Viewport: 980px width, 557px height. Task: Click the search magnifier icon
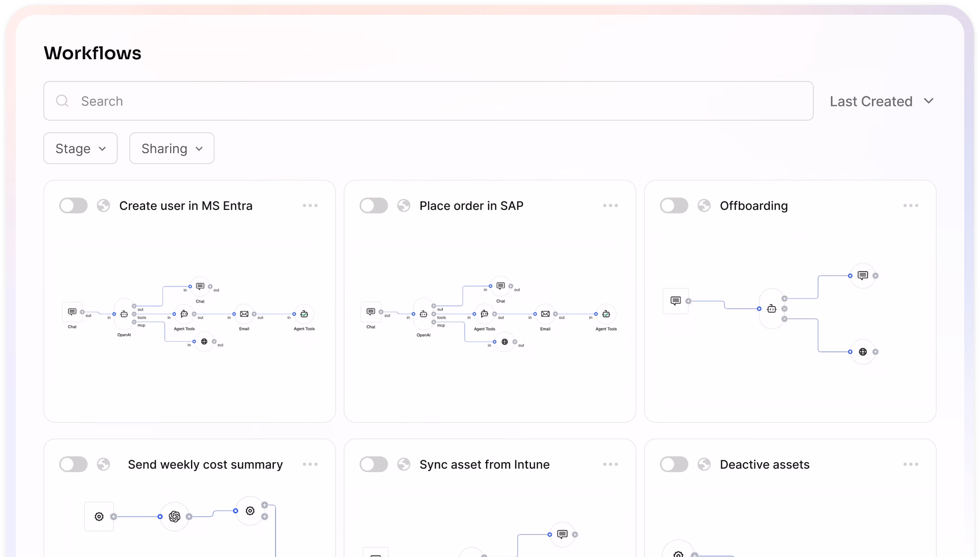[62, 101]
